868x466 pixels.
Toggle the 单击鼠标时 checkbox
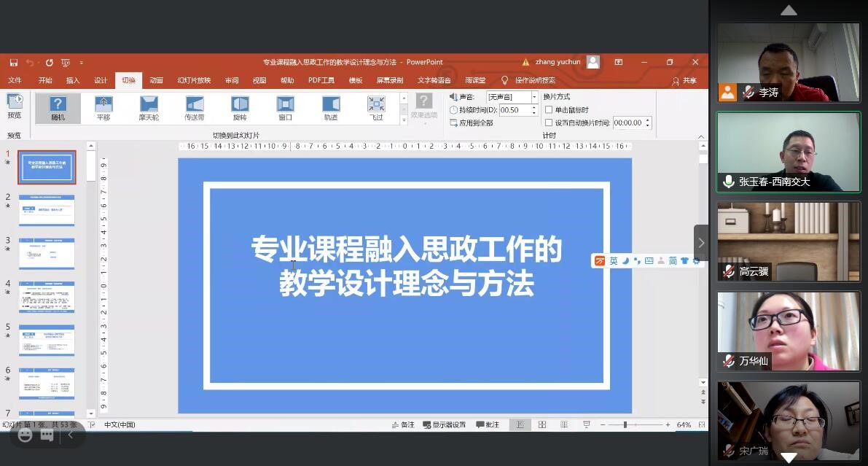549,110
